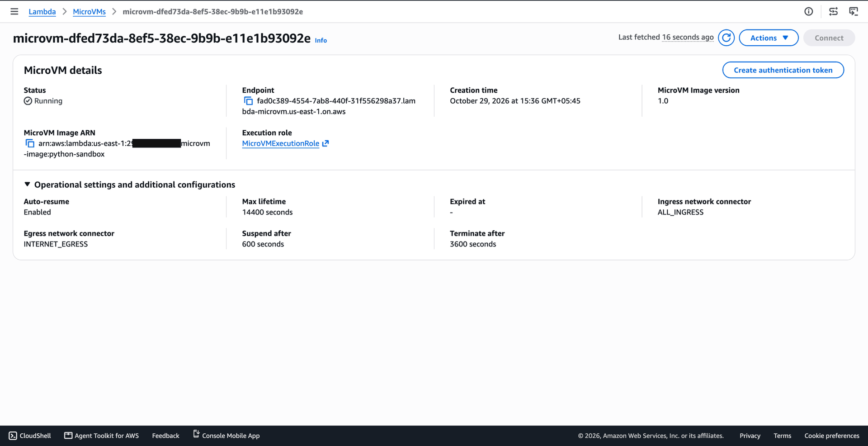Open Cookie preferences
868x446 pixels.
click(x=832, y=436)
